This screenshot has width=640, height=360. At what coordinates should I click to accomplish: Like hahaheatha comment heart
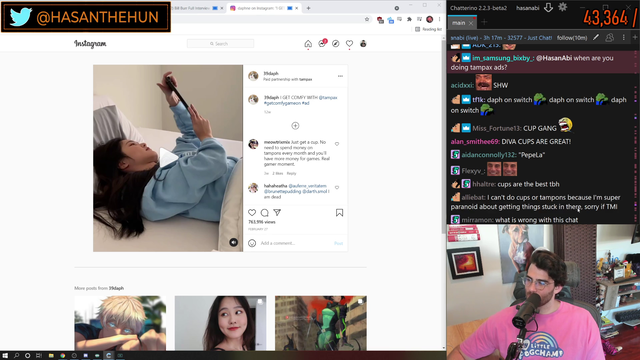(337, 188)
